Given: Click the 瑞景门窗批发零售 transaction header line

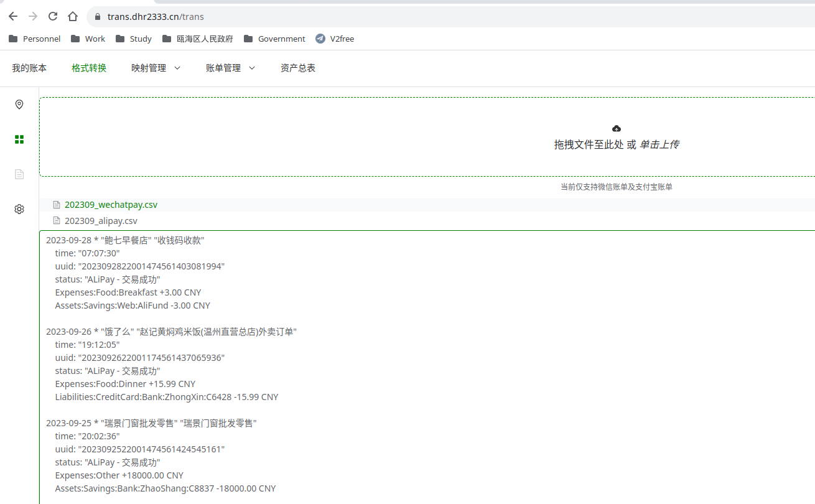Looking at the screenshot, I should click(x=151, y=423).
